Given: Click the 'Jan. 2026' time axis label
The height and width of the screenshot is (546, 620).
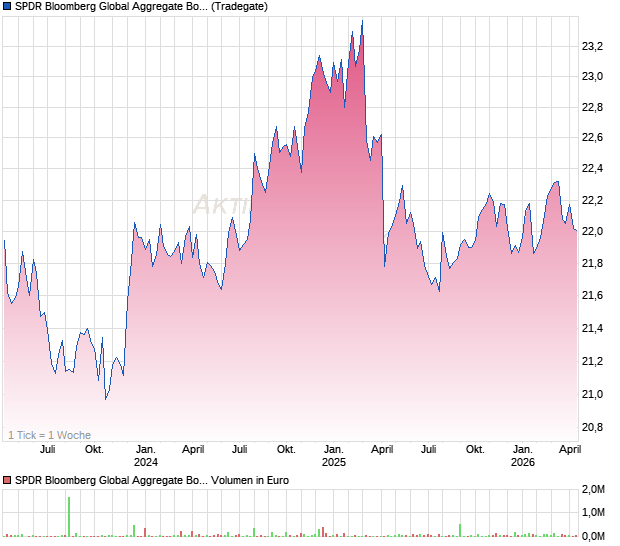Looking at the screenshot, I should pos(523,455).
